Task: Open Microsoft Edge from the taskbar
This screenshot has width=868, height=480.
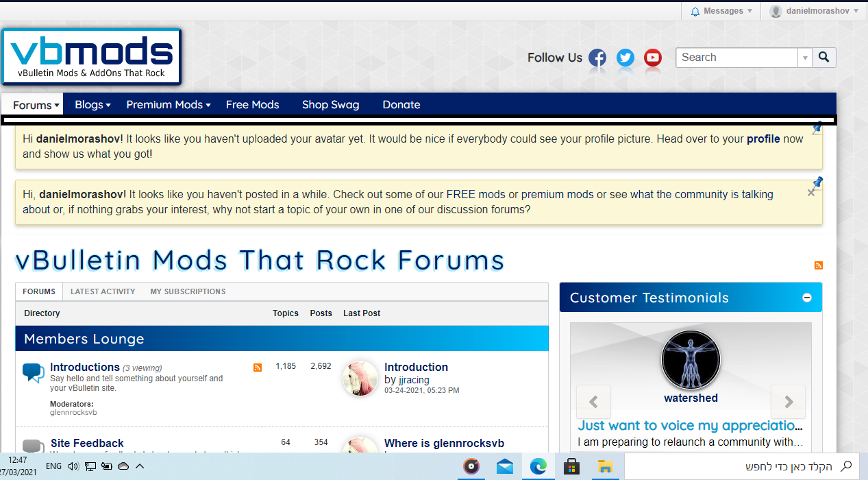Action: pos(538,466)
